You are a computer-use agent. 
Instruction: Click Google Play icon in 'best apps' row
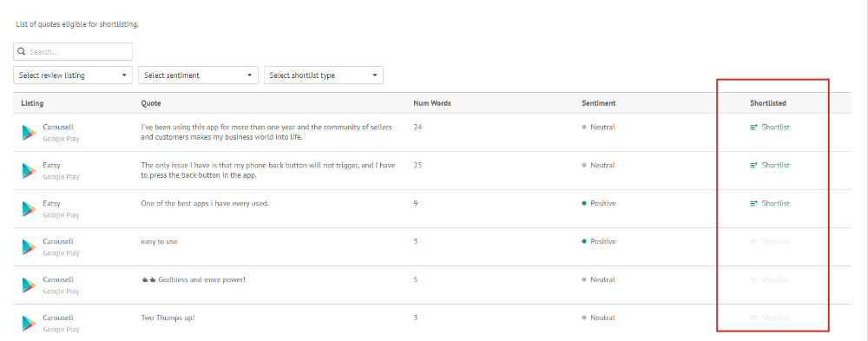(29, 209)
